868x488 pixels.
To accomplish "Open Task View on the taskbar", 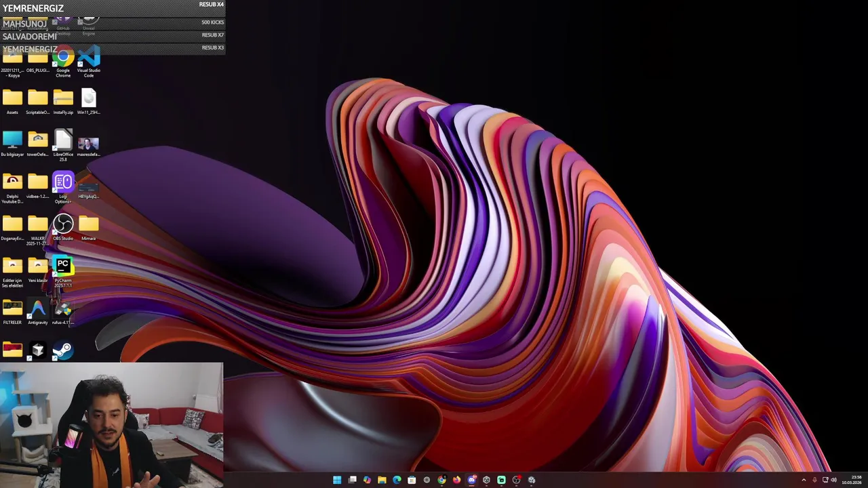I will click(352, 480).
